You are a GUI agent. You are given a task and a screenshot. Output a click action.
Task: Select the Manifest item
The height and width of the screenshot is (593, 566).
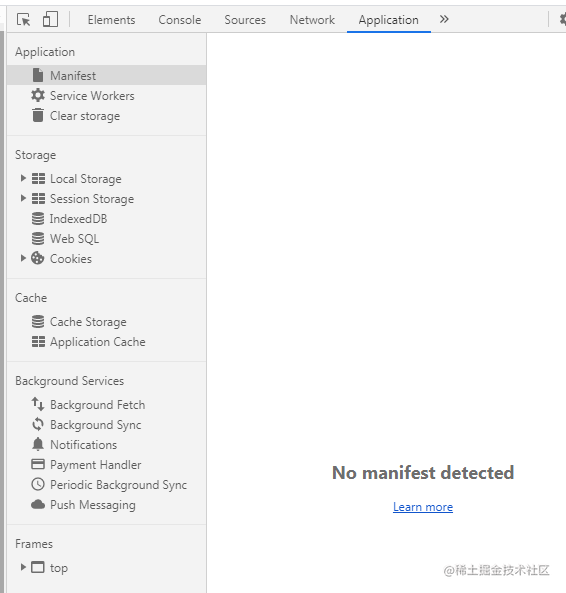[107, 75]
